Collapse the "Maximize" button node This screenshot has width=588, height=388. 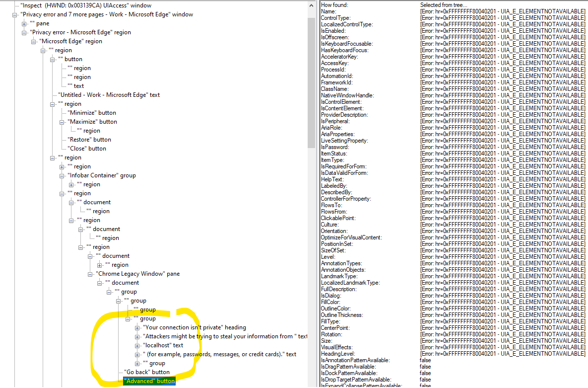pyautogui.click(x=62, y=122)
